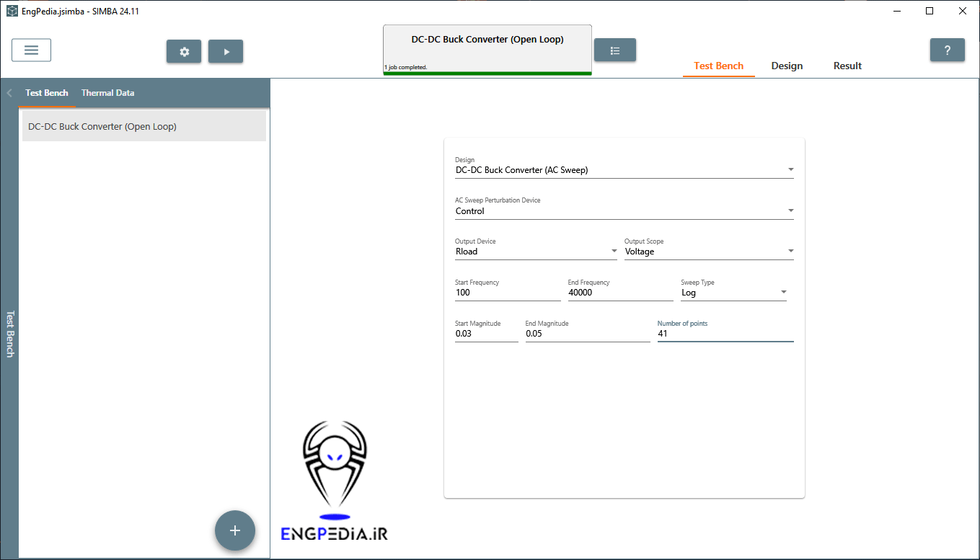Add a new test bench with plus button
Viewport: 980px width, 560px height.
point(234,530)
